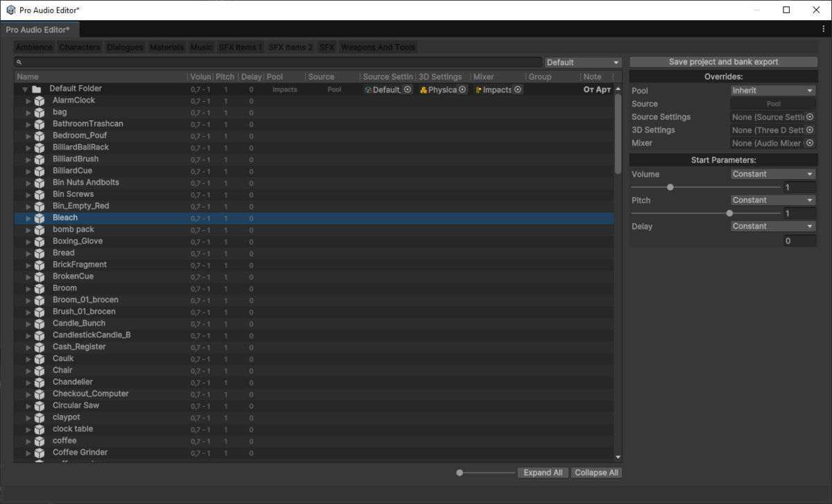Open the Default dropdown next to search
832x504 pixels.
(x=583, y=62)
